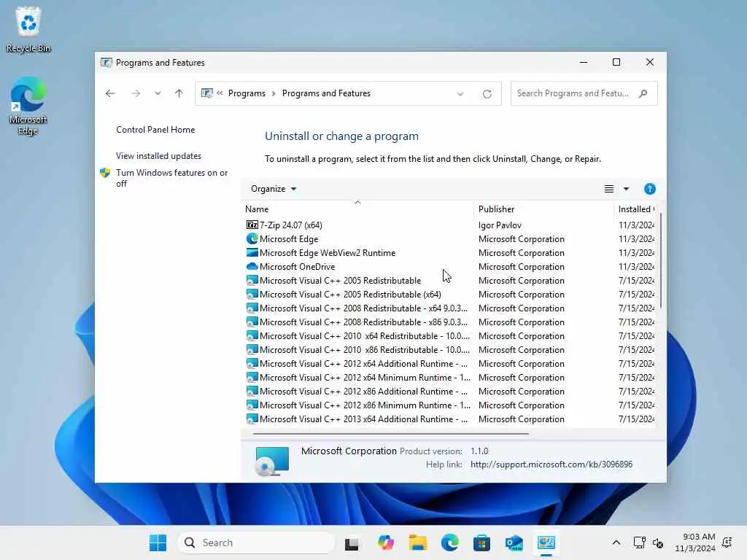Open File Explorer from the taskbar
747x560 pixels.
(418, 542)
